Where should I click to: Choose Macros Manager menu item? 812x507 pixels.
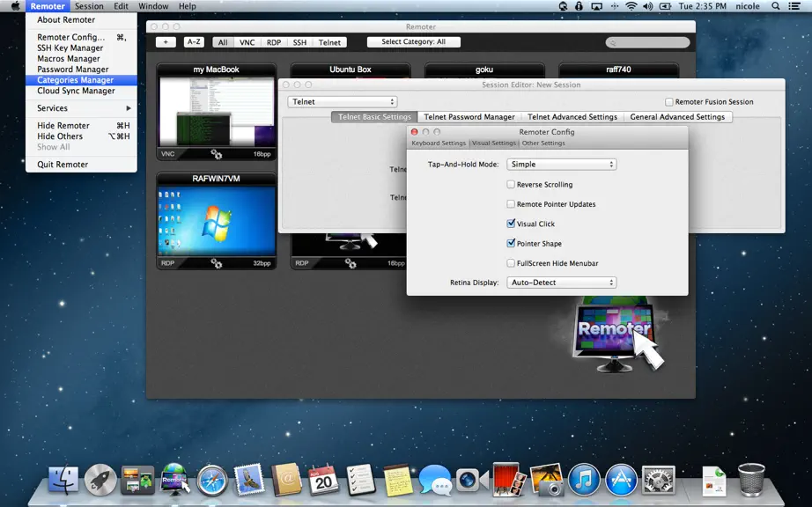(81, 59)
